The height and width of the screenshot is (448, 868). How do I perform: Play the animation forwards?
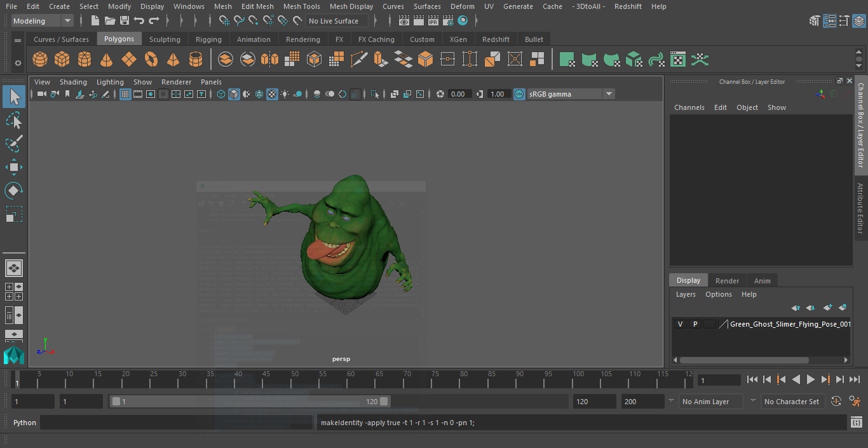coord(811,379)
